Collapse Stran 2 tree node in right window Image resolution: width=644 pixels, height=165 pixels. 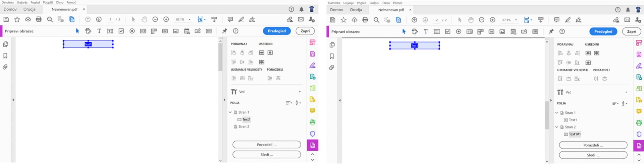[557, 127]
